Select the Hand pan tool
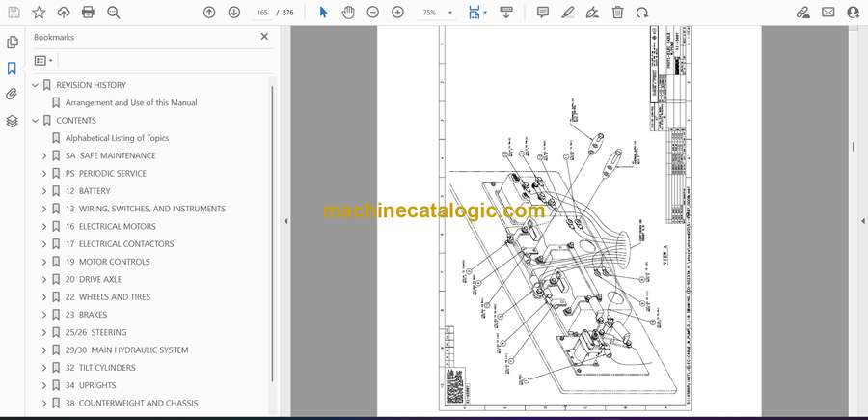Image resolution: width=868 pixels, height=420 pixels. click(x=348, y=13)
